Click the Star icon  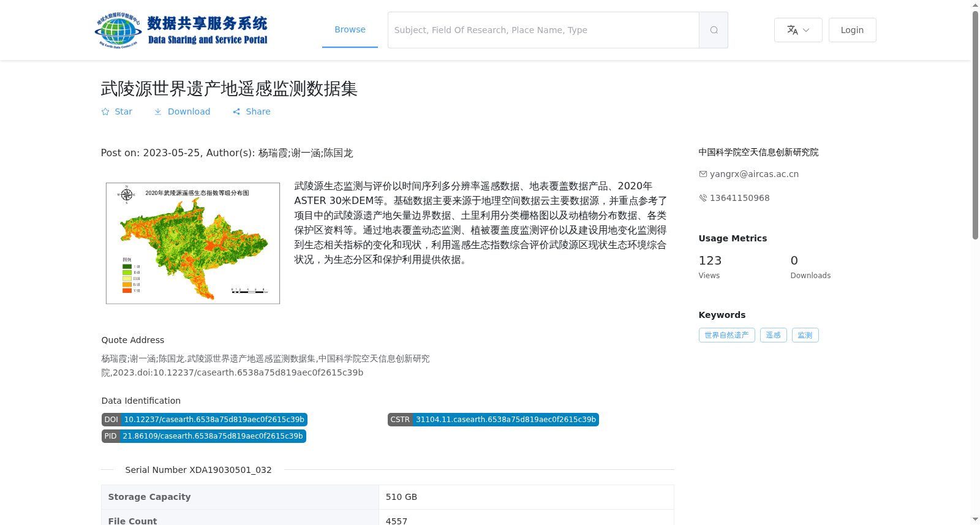tap(105, 111)
